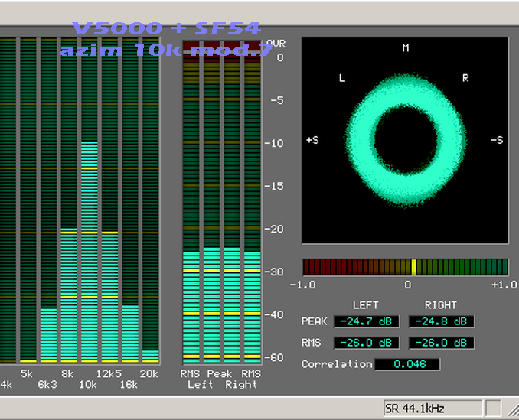This screenshot has height=420, width=519.
Task: Select the 16k spectrum band bar
Action: 130,333
